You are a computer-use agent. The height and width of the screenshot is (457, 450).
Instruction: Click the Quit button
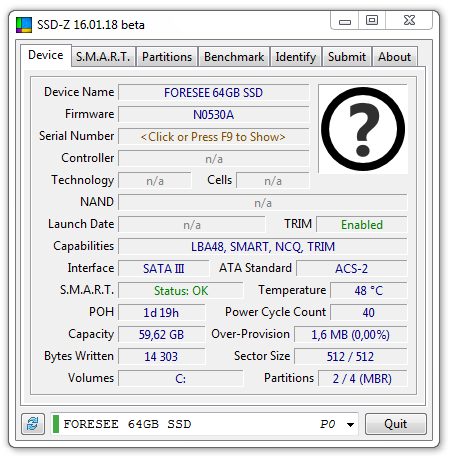[396, 424]
